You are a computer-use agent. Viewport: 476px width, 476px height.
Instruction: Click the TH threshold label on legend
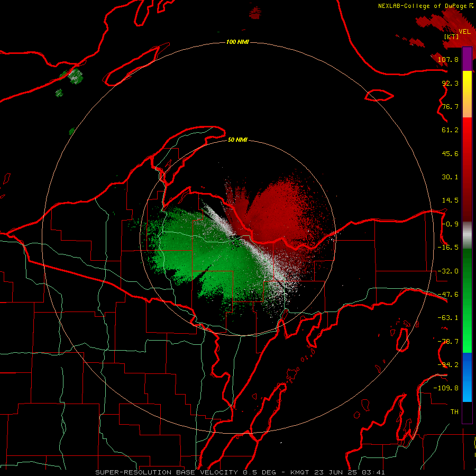coord(454,412)
